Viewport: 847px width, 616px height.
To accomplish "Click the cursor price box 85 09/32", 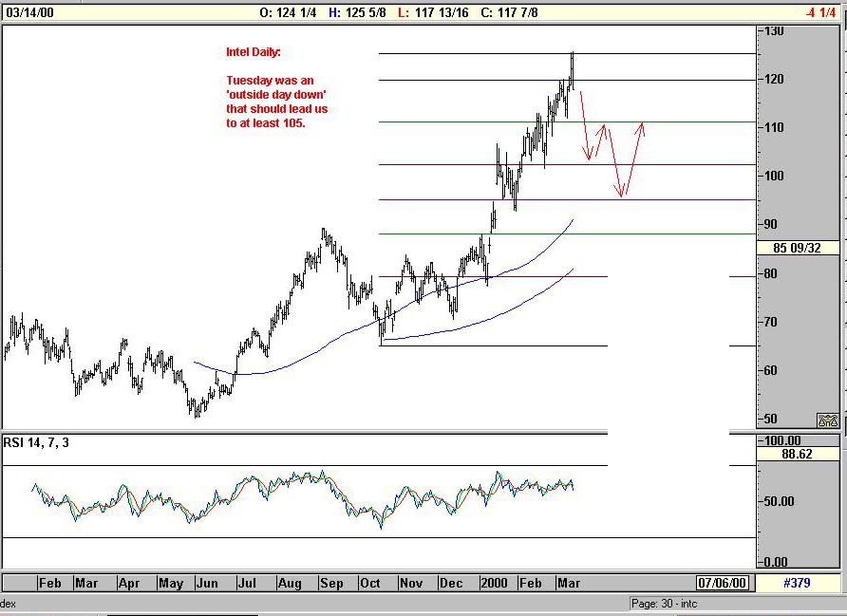I will tap(797, 248).
